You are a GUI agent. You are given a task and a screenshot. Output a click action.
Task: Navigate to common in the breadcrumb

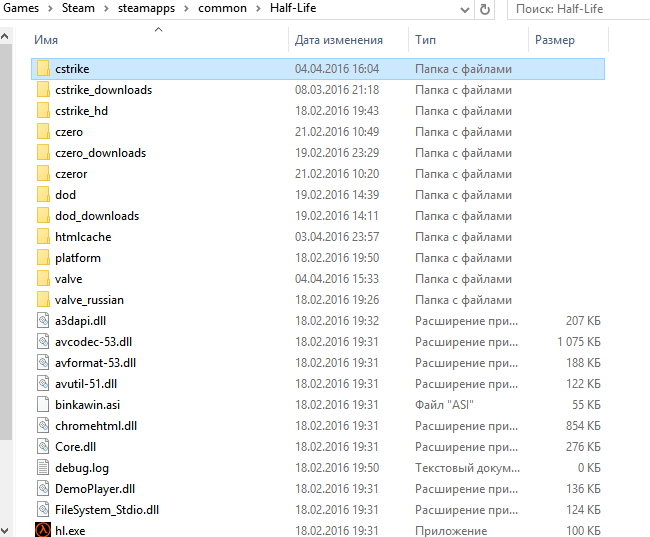coord(222,8)
